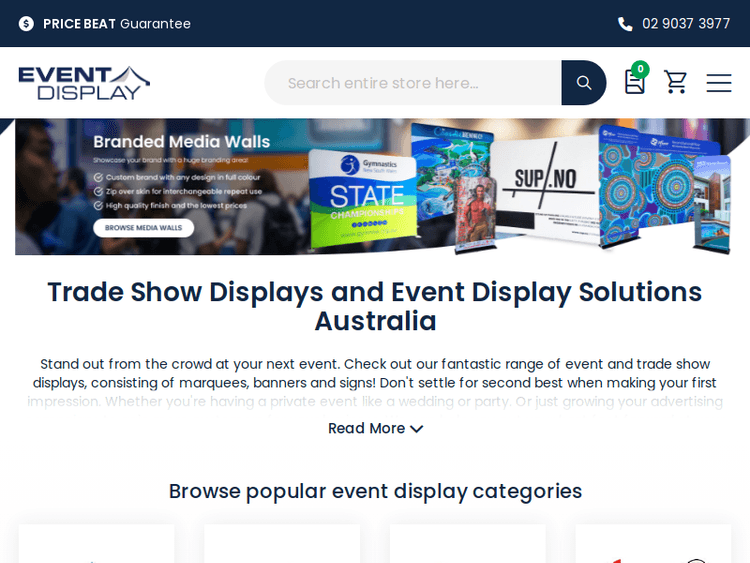Click the Branded Media Walls banner heading
Screen dimensions: 750x563
click(182, 142)
